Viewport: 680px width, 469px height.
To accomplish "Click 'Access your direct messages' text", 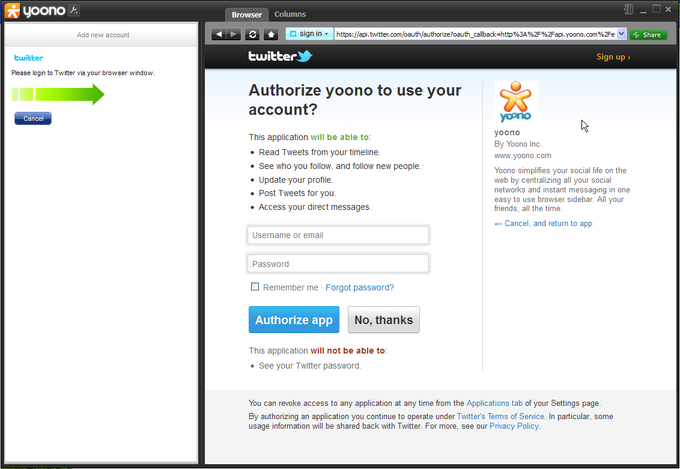I will (x=315, y=207).
